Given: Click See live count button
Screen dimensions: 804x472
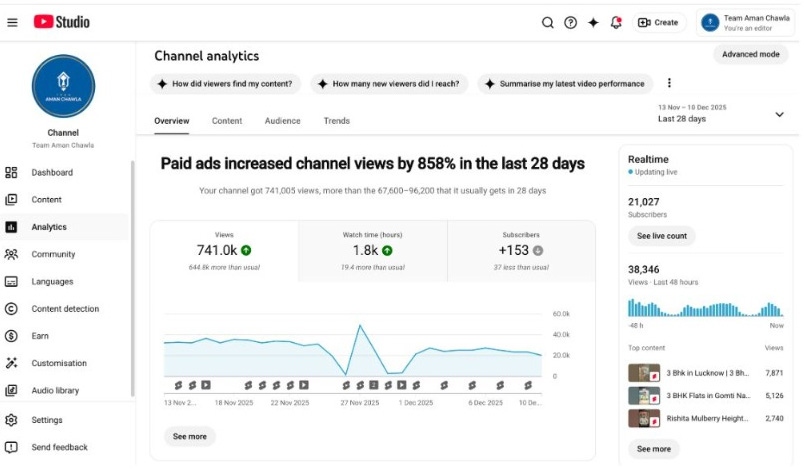Looking at the screenshot, I should [661, 236].
